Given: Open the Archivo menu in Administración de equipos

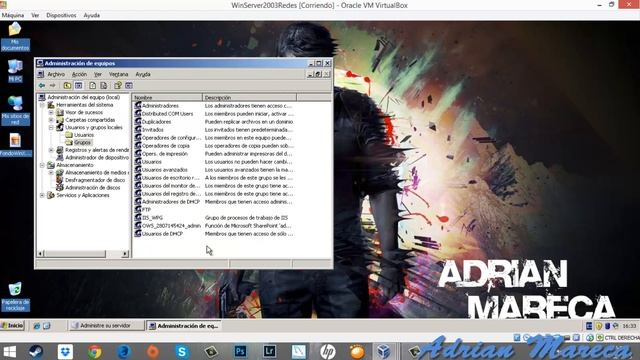Looking at the screenshot, I should tap(56, 74).
